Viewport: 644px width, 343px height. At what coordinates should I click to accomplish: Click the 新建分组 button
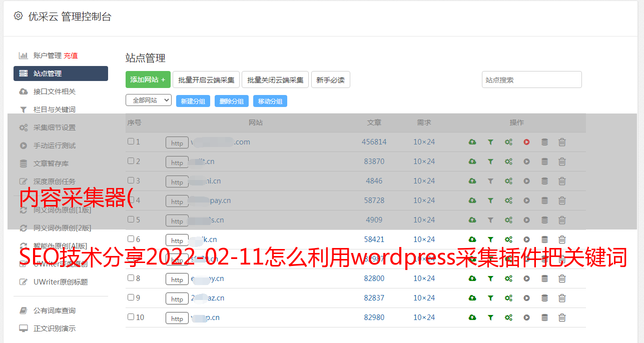pos(193,101)
